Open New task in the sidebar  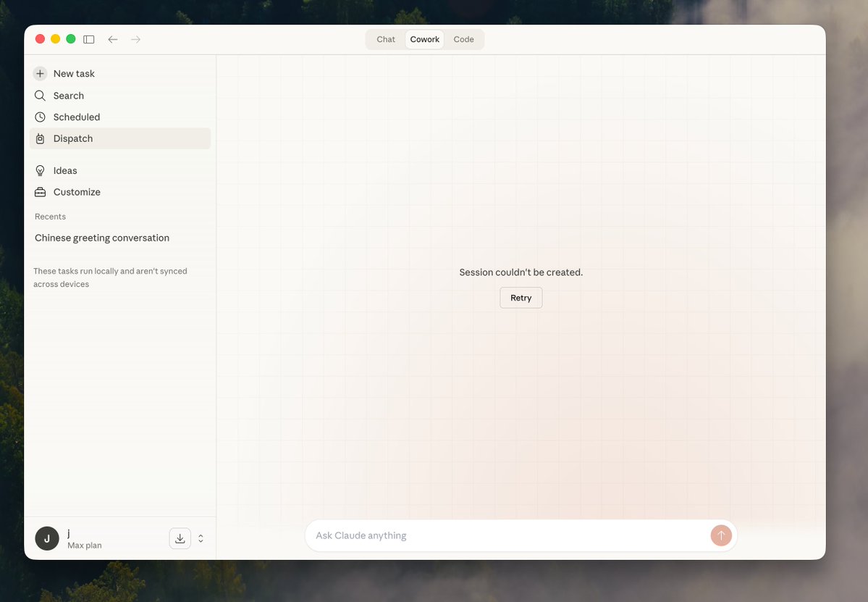pos(120,74)
